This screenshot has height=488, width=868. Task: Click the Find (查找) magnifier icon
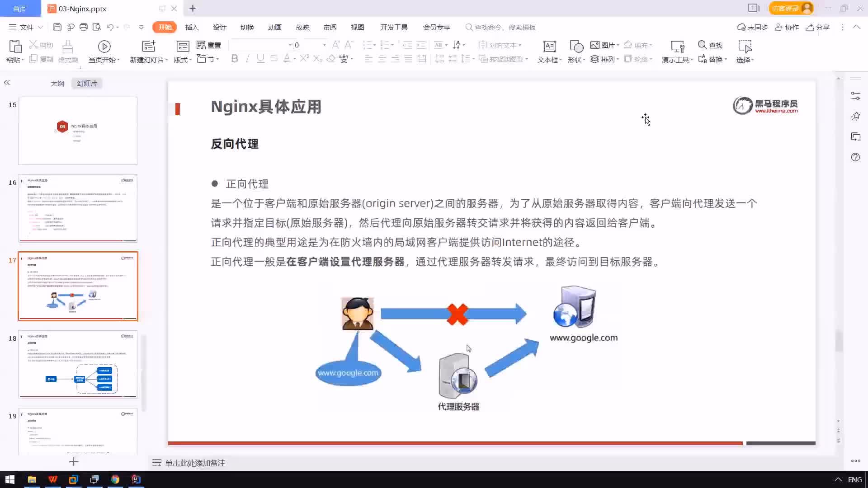click(702, 45)
